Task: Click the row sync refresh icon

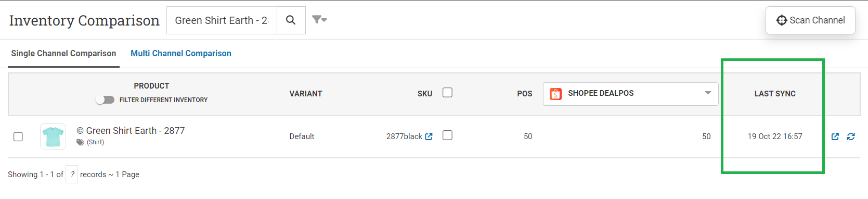Action: [851, 136]
